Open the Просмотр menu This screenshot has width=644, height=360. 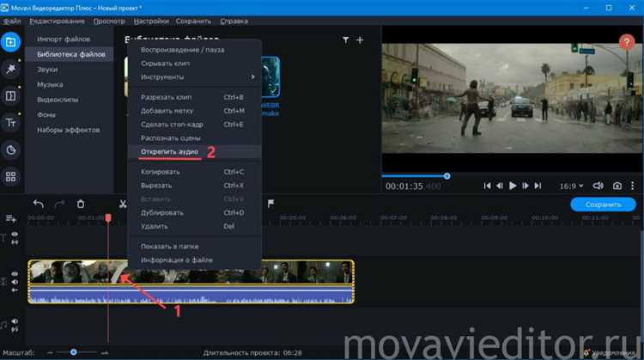point(109,21)
